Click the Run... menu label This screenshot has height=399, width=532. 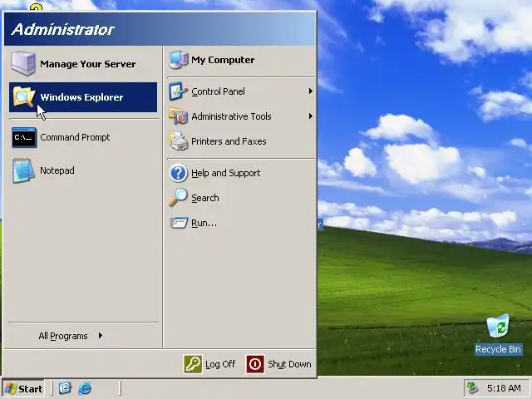click(204, 223)
